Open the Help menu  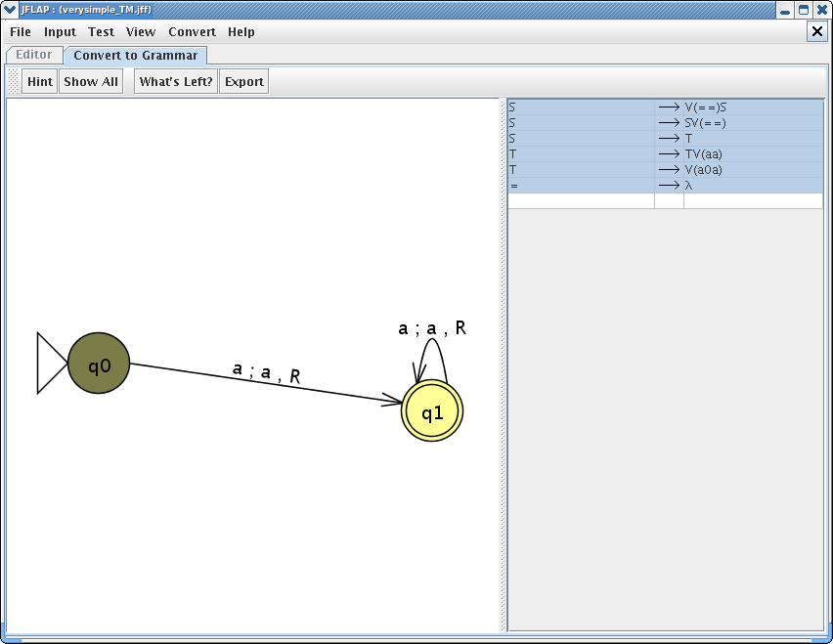241,32
